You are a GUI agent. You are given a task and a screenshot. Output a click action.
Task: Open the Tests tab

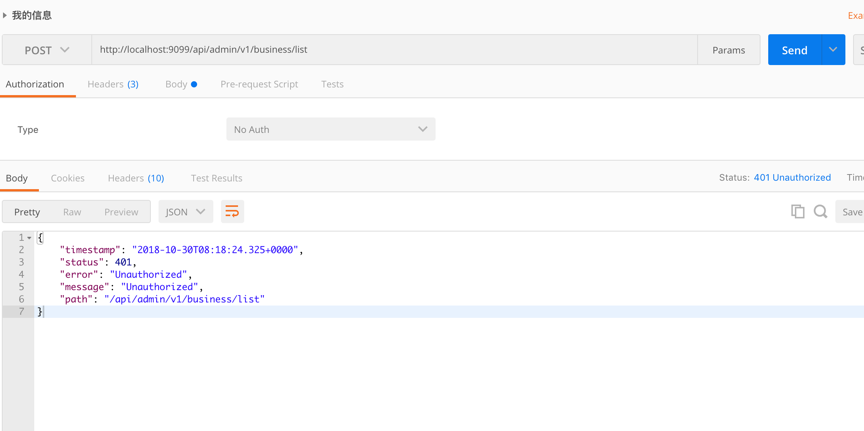click(332, 84)
